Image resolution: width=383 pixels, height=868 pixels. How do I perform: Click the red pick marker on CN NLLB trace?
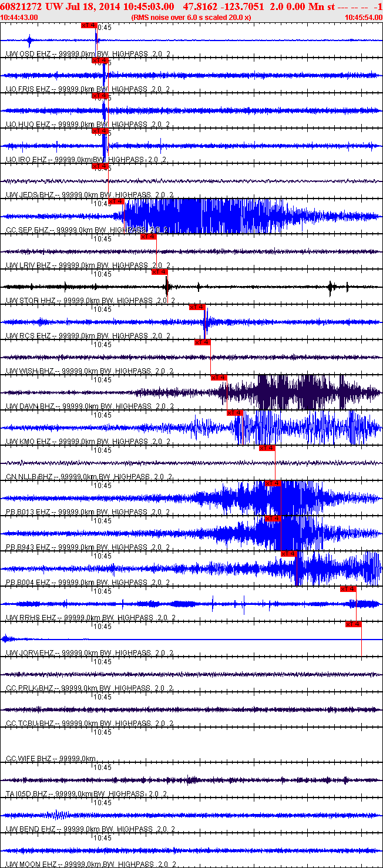click(267, 448)
